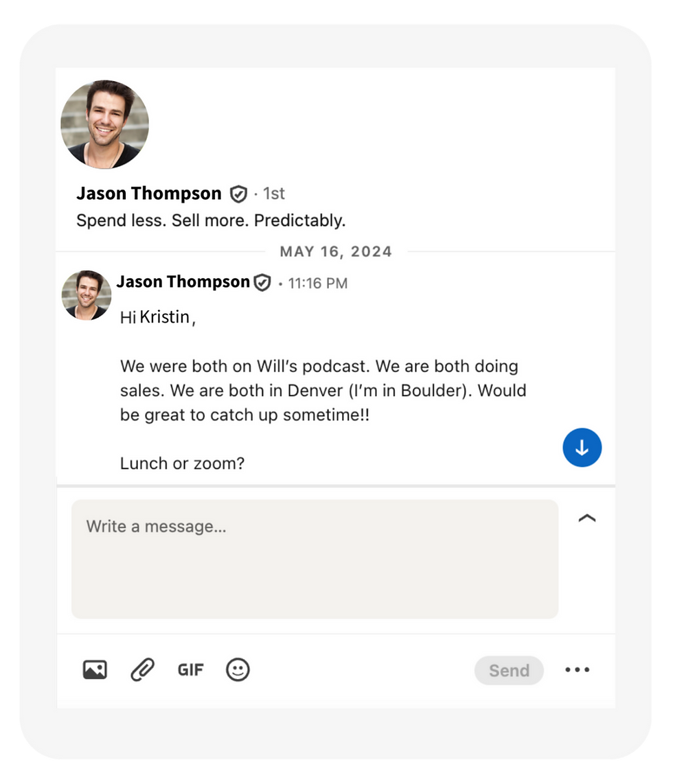Expand the compose box with the chevron
Image resolution: width=673 pixels, height=784 pixels.
(586, 519)
